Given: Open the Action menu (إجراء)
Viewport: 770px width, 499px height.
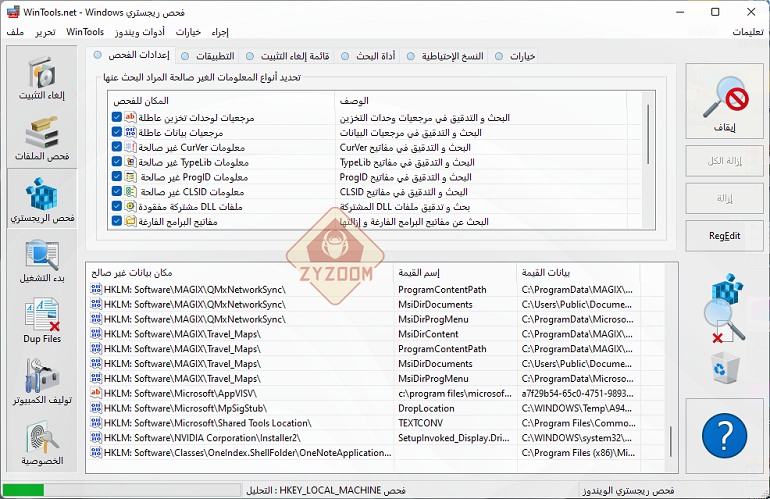Looking at the screenshot, I should click(x=220, y=32).
